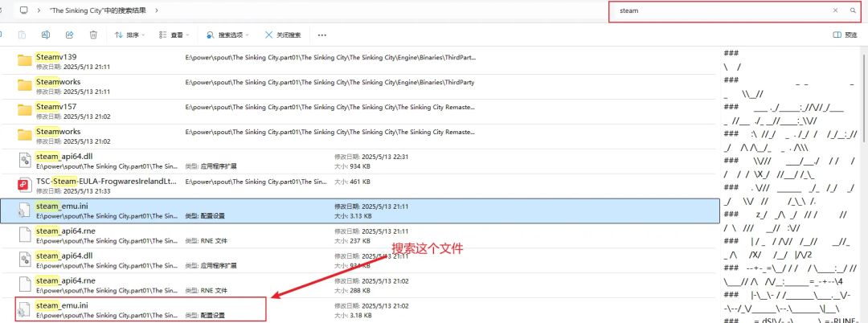Clear the search text with the X icon
Screen dimensions: 868x323
(835, 10)
